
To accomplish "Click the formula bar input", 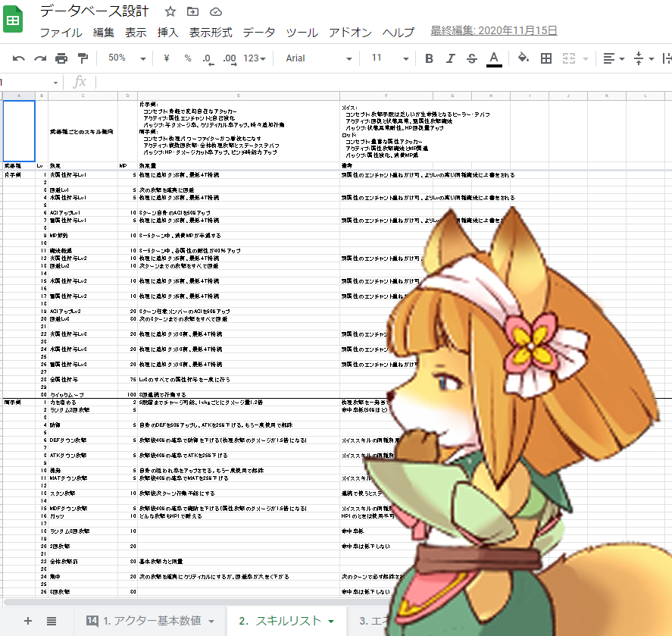I will [383, 82].
